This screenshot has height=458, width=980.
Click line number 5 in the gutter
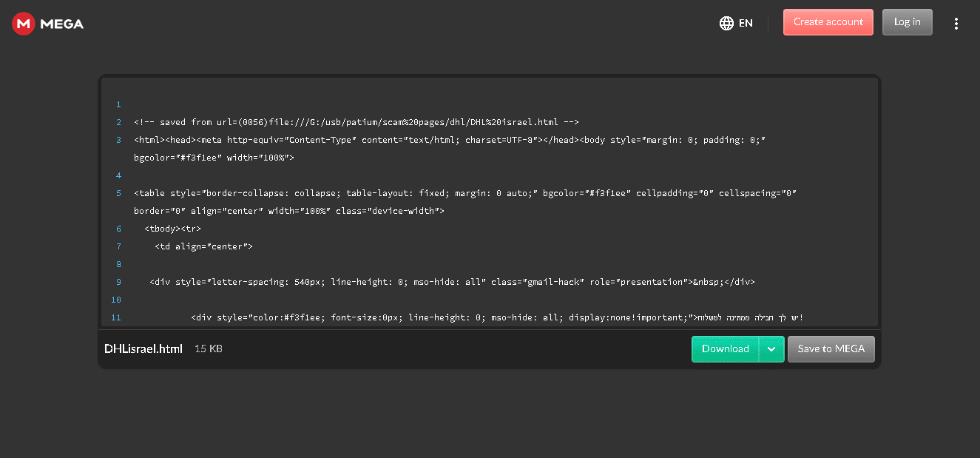tap(118, 194)
